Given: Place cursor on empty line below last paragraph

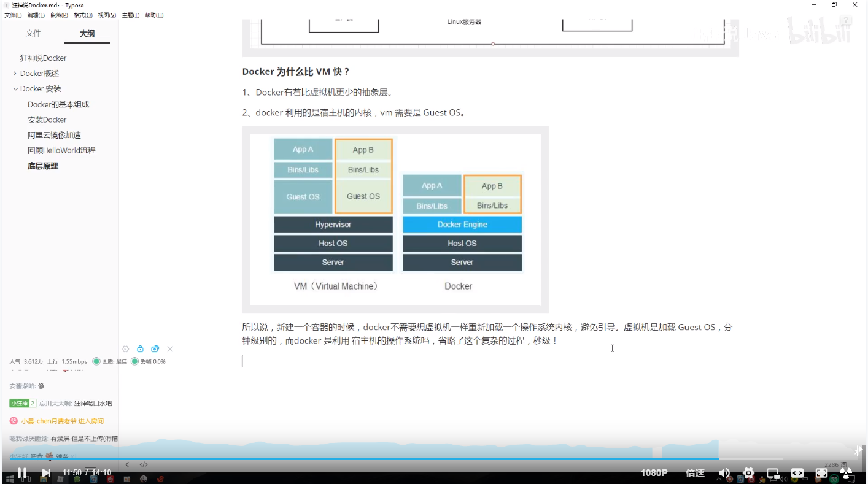Looking at the screenshot, I should coord(488,361).
